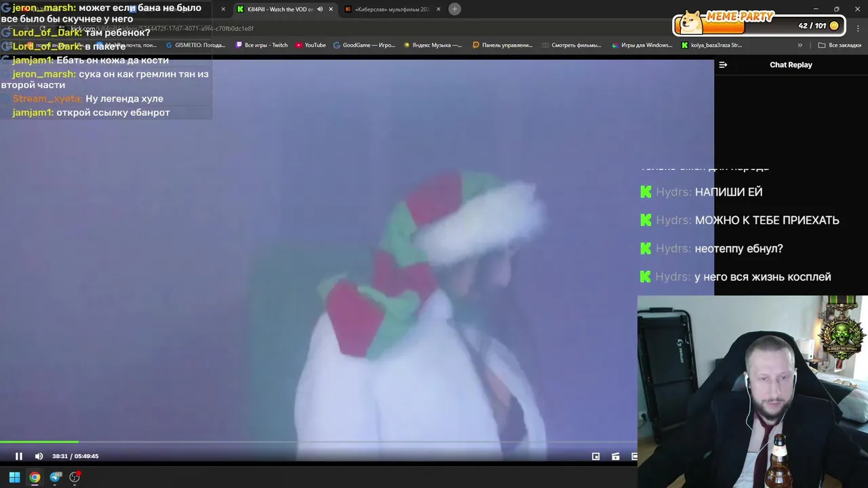This screenshot has height=488, width=868.
Task: Click the Chat Replay header text
Action: click(x=791, y=65)
